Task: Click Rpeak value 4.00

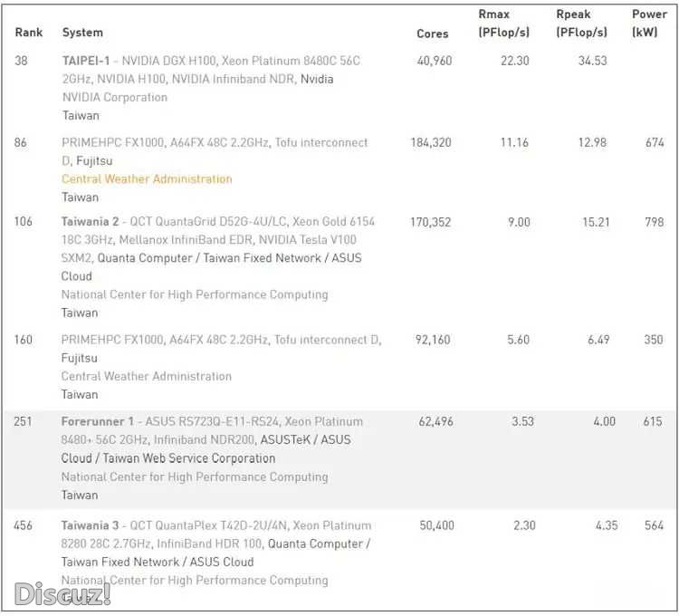Action: [604, 421]
